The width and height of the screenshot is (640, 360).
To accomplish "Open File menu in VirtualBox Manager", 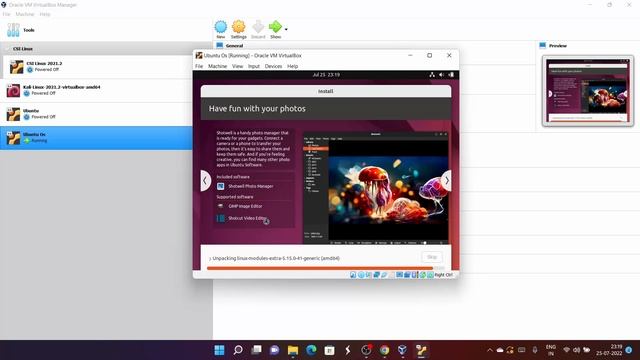I will coord(7,14).
